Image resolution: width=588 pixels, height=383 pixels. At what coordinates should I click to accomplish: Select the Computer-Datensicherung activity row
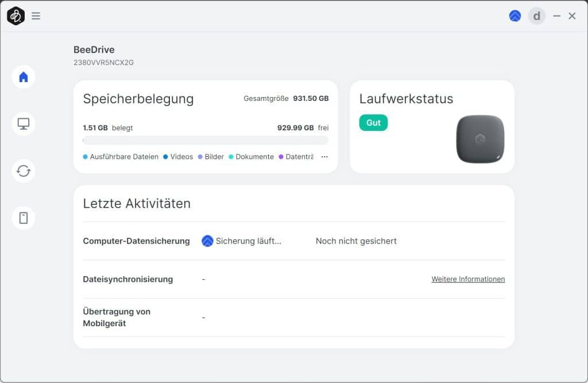(137, 241)
